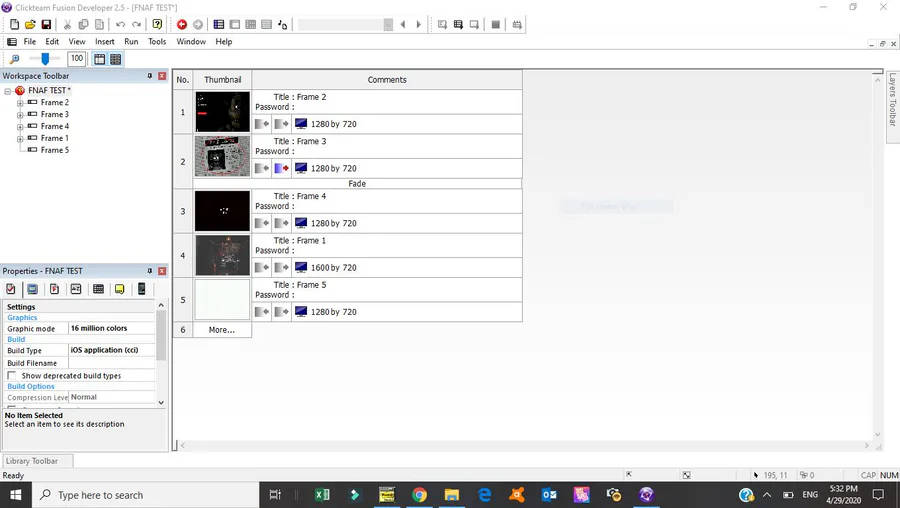
Task: Open the Frame Editor toolbar icon
Action: [235, 24]
